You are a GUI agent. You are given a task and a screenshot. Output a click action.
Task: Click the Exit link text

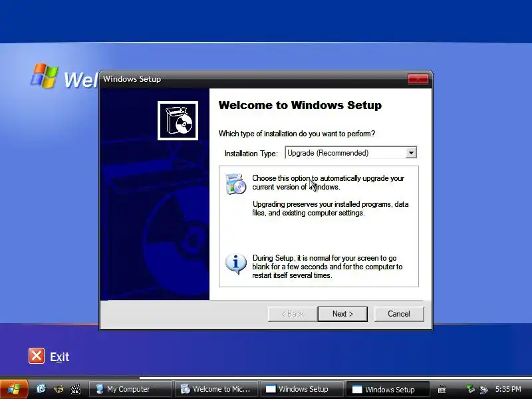[59, 357]
